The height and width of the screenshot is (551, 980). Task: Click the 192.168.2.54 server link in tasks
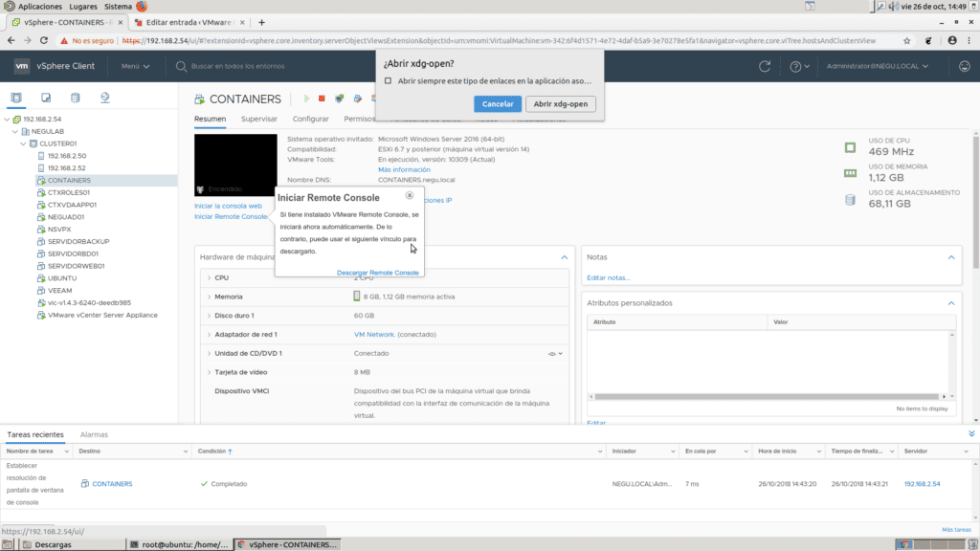coord(924,484)
